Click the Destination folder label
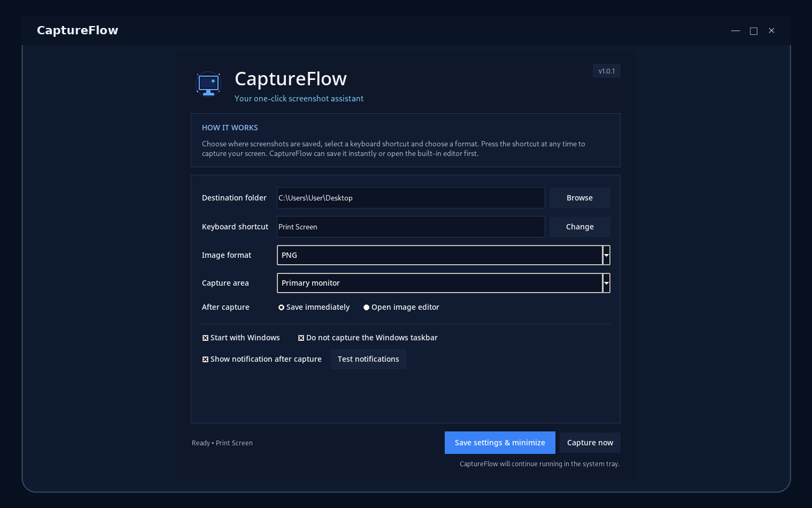Viewport: 812px width, 508px height. [x=234, y=197]
